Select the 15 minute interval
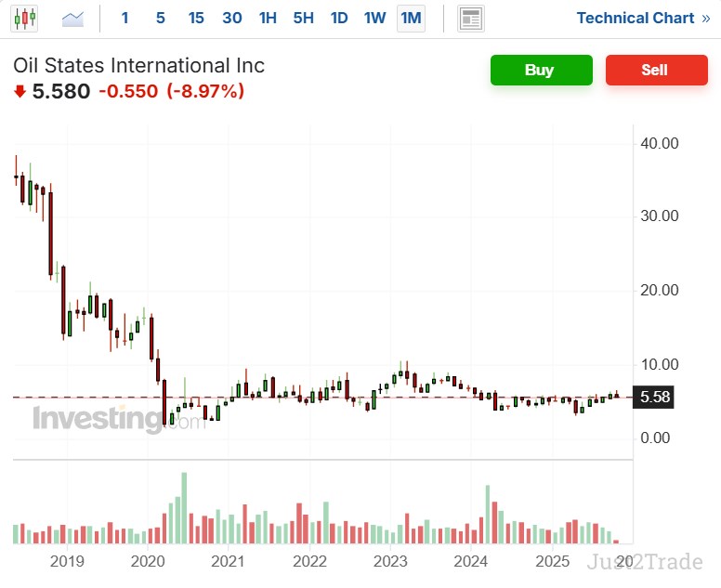This screenshot has width=721, height=588. (x=196, y=18)
